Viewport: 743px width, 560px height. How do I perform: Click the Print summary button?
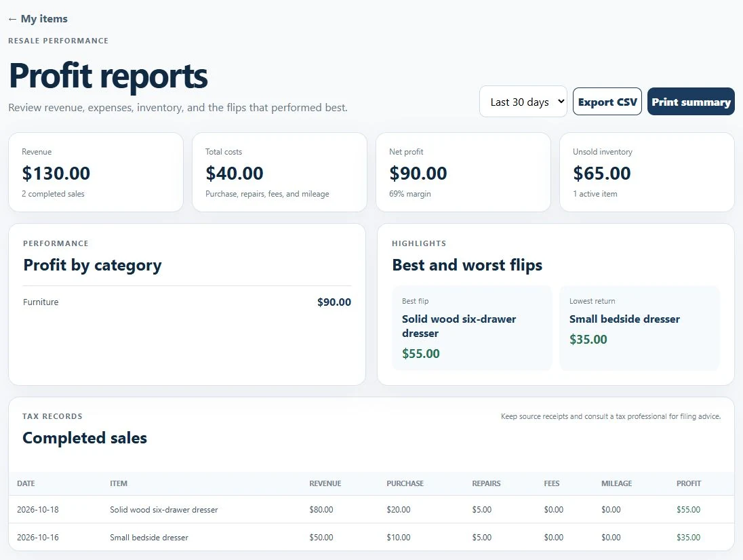[x=691, y=102]
